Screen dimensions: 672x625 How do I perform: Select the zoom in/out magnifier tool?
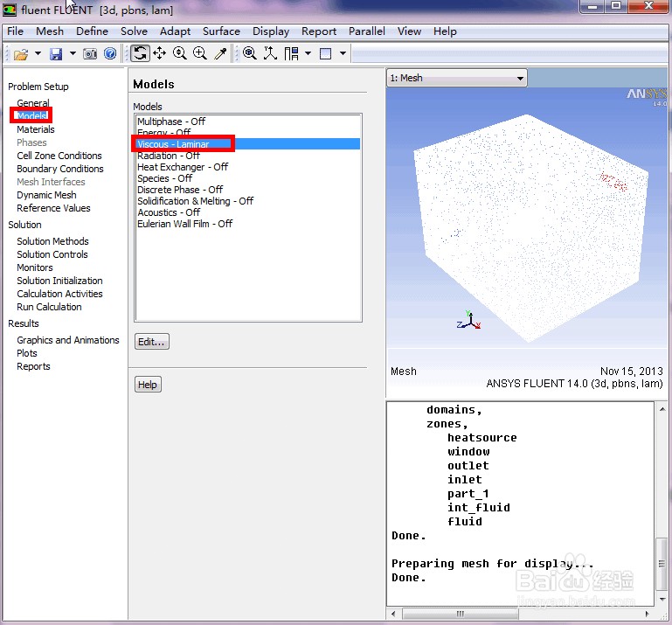[x=179, y=53]
